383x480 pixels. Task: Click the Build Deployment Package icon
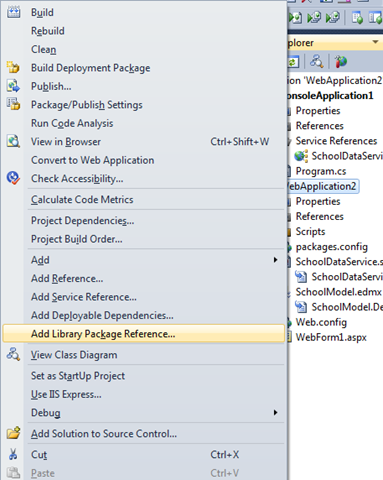(x=13, y=68)
